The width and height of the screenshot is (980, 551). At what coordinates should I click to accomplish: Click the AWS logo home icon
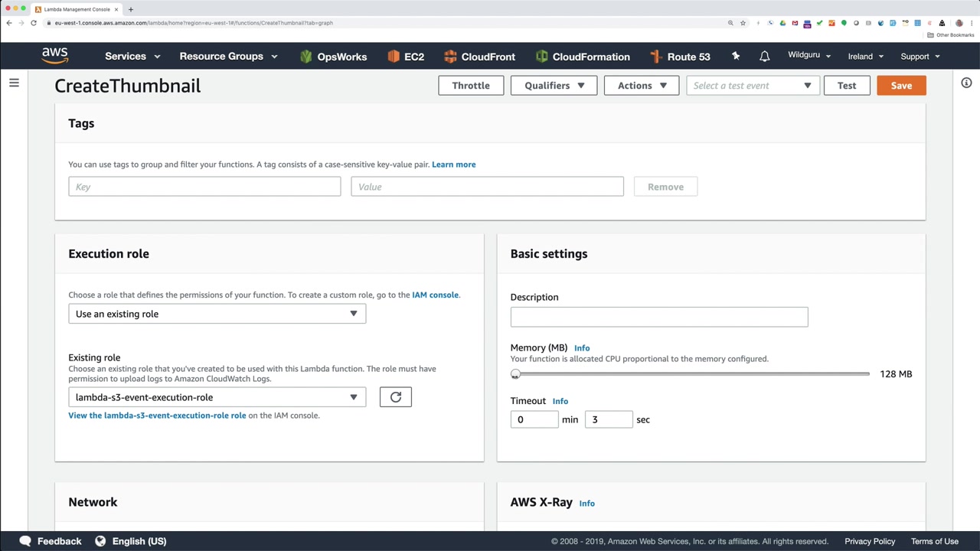point(55,56)
